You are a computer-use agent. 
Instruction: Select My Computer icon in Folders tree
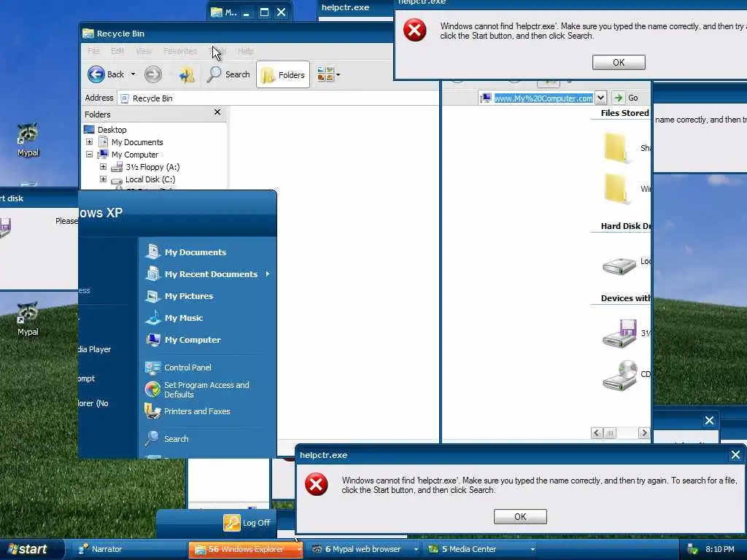point(103,155)
